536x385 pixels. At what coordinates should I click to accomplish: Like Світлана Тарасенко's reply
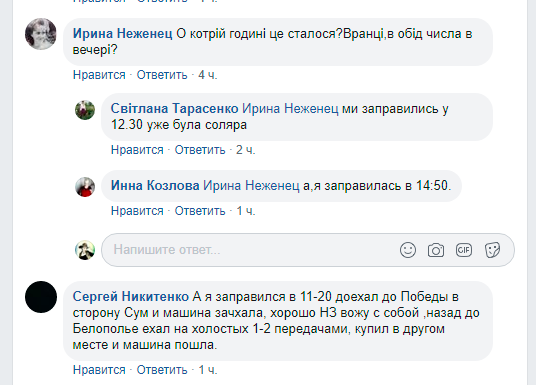(137, 150)
